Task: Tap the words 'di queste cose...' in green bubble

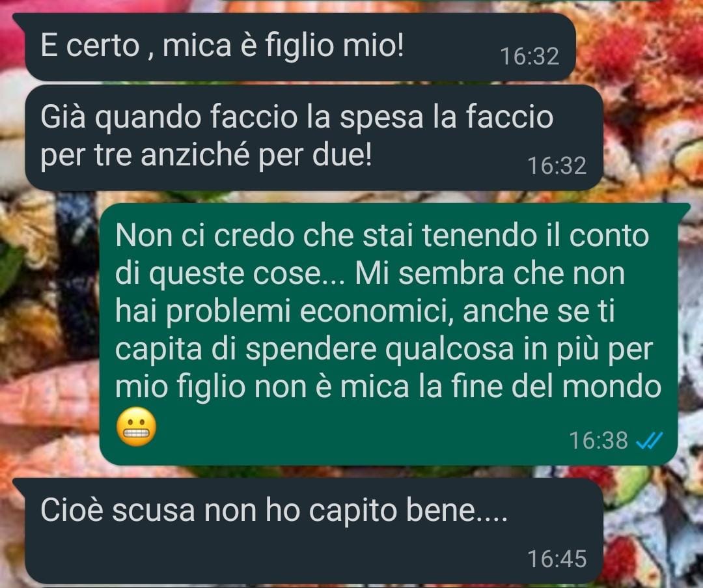Action: pos(230,274)
